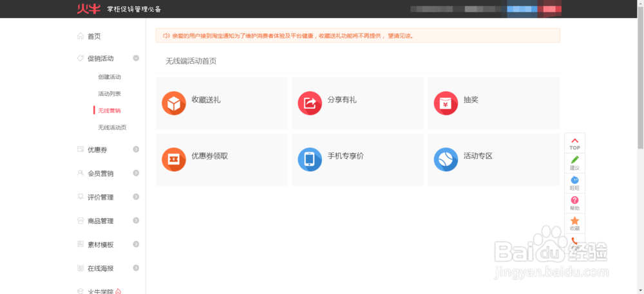This screenshot has height=294, width=644.
Task: Go to 首页 in sidebar
Action: (x=94, y=37)
